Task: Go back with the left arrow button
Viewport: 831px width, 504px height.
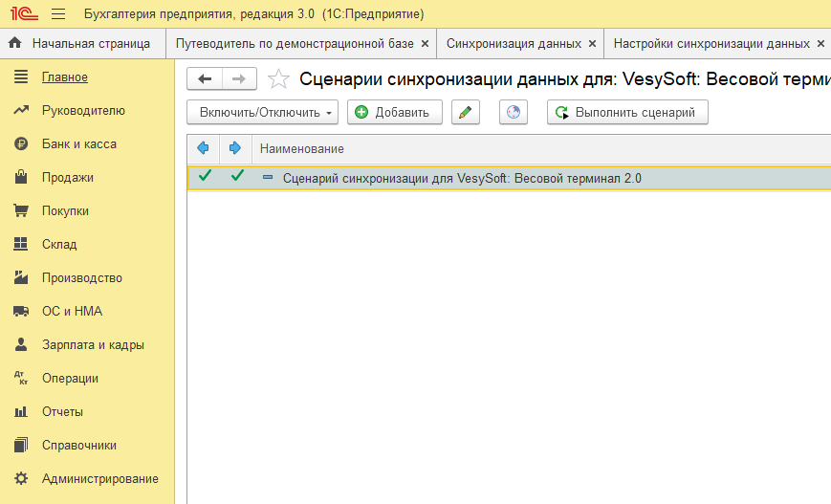Action: tap(205, 79)
